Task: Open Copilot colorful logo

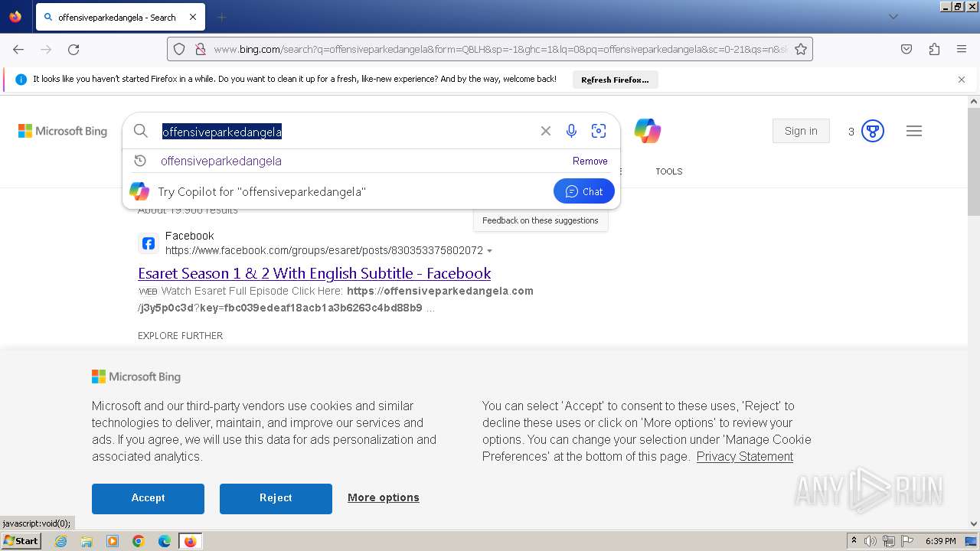Action: [x=648, y=131]
